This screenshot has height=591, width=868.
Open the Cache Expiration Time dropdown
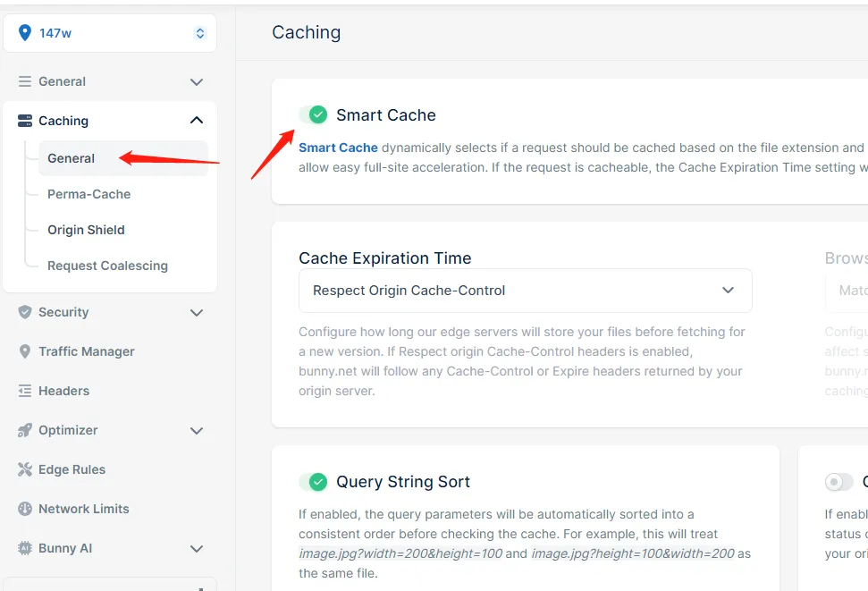click(525, 291)
